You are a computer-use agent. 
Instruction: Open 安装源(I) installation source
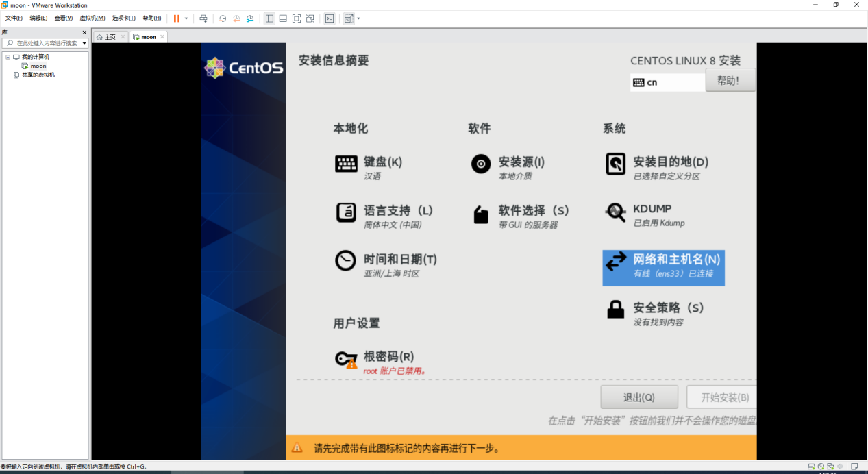point(508,167)
